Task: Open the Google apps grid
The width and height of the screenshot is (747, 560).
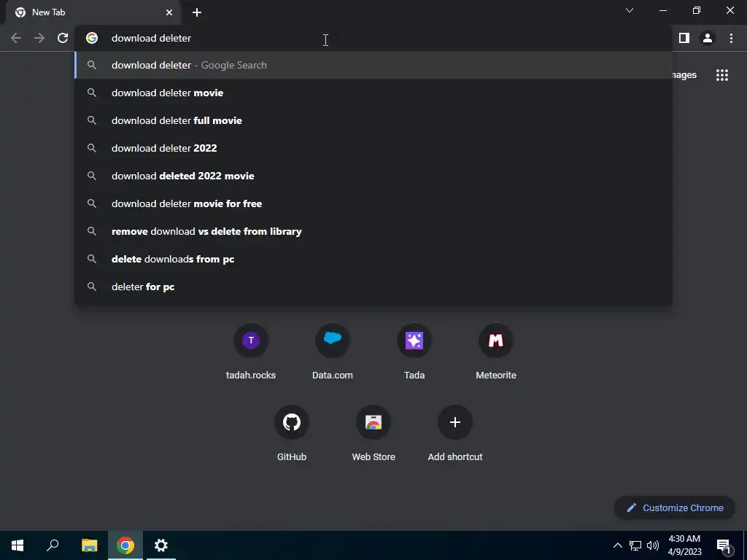Action: coord(721,75)
